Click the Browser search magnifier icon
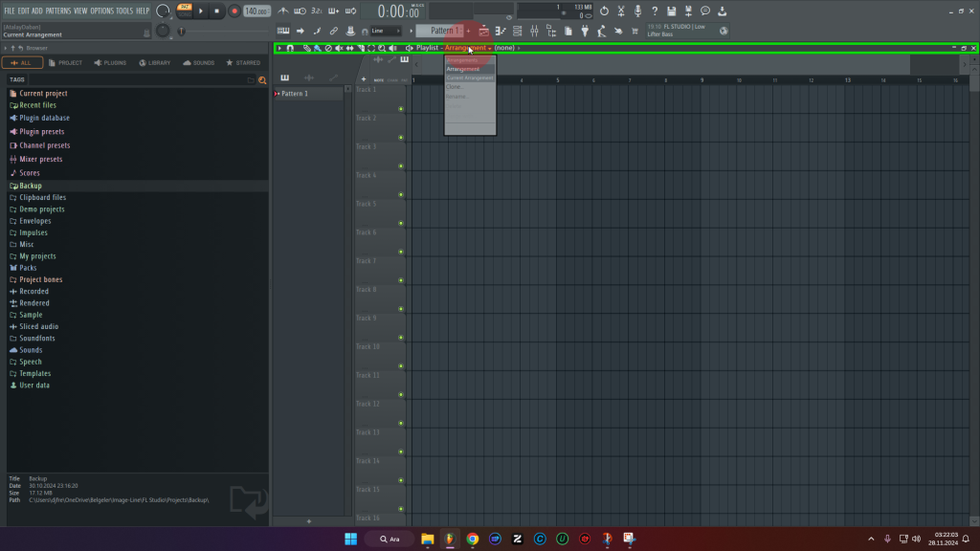The height and width of the screenshot is (551, 980). [262, 80]
